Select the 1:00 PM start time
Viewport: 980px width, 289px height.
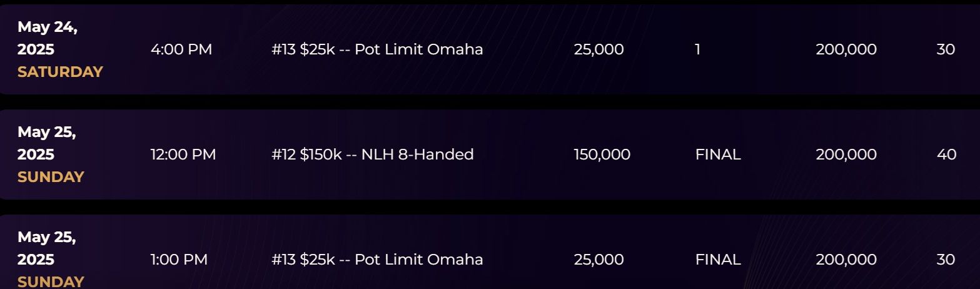(x=179, y=260)
